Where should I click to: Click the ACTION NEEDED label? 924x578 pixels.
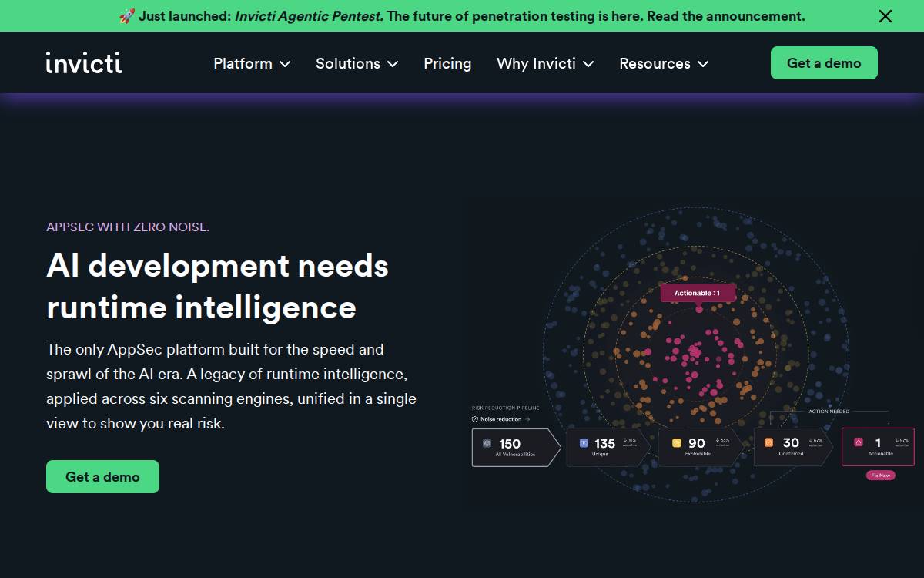pos(829,412)
